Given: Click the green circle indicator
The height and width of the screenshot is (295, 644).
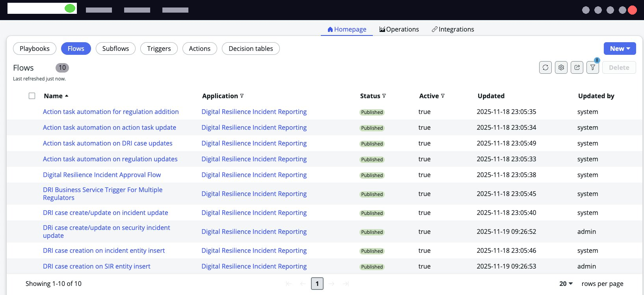Looking at the screenshot, I should [70, 8].
